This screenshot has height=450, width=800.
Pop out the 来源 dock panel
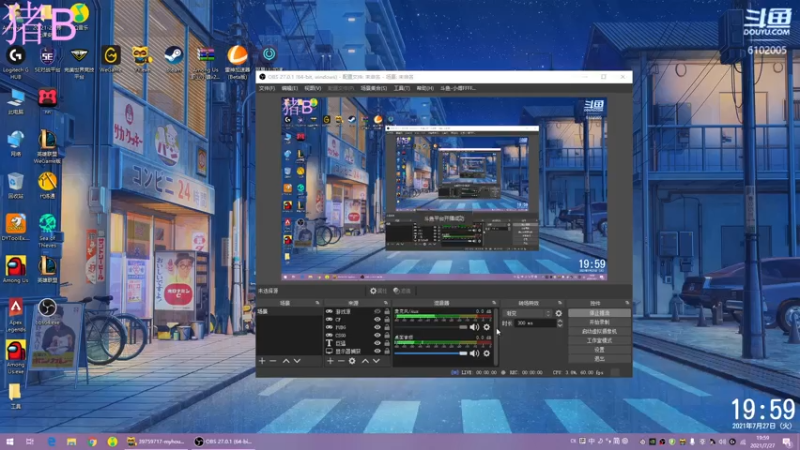click(386, 303)
